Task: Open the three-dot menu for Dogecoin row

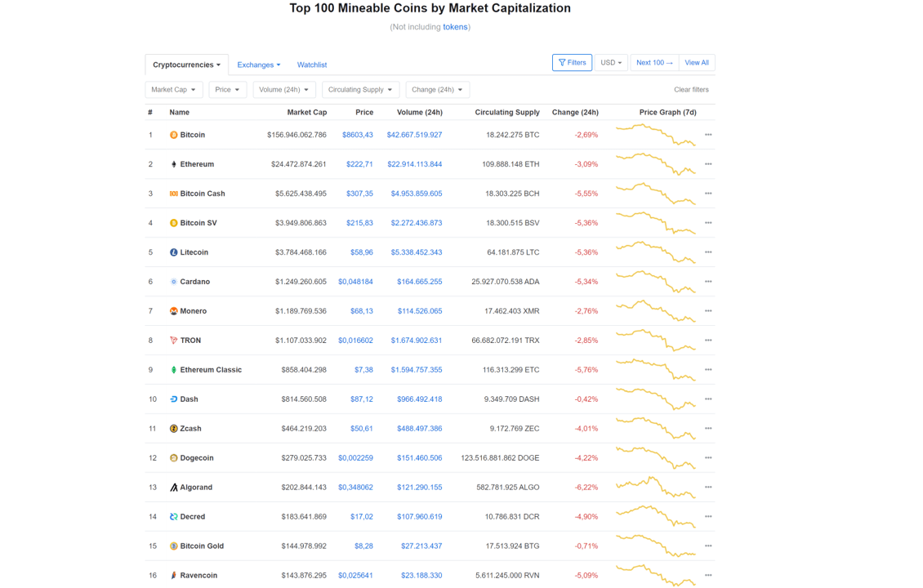Action: tap(708, 458)
